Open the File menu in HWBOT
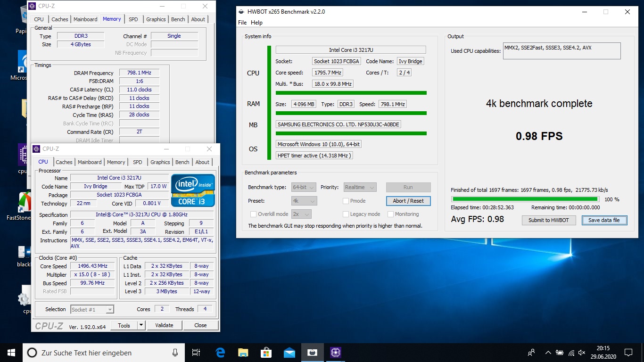The width and height of the screenshot is (644, 362). [x=242, y=23]
